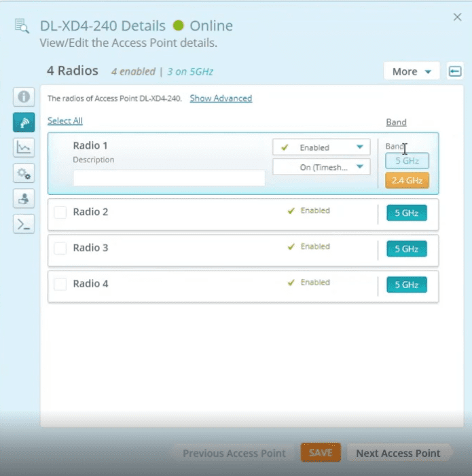Viewport: 472px width, 476px height.
Task: Open the command-line terminal sidebar icon
Action: click(x=24, y=224)
